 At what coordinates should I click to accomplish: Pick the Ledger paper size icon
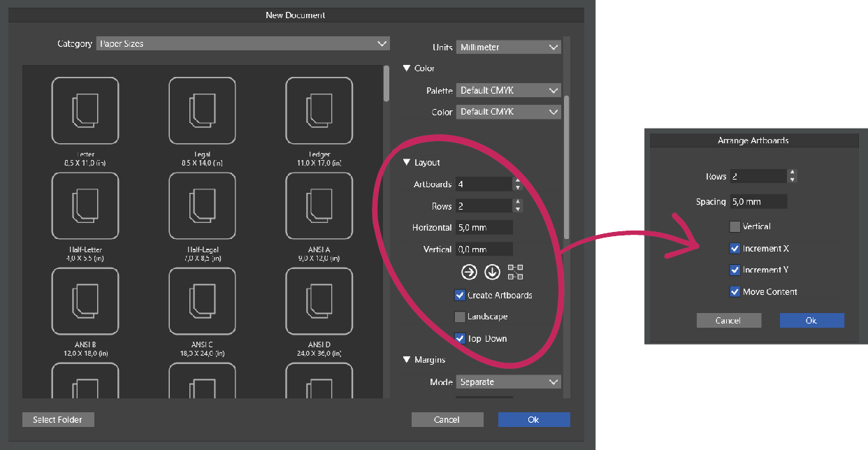pos(319,111)
